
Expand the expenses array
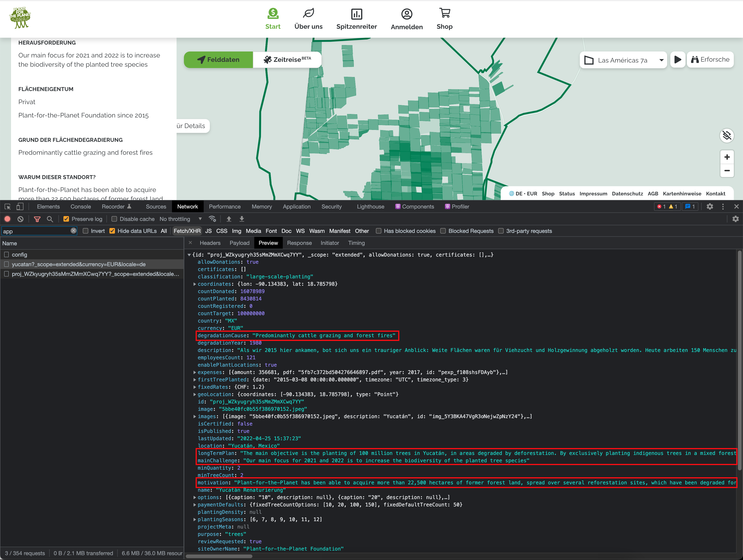[x=194, y=372]
